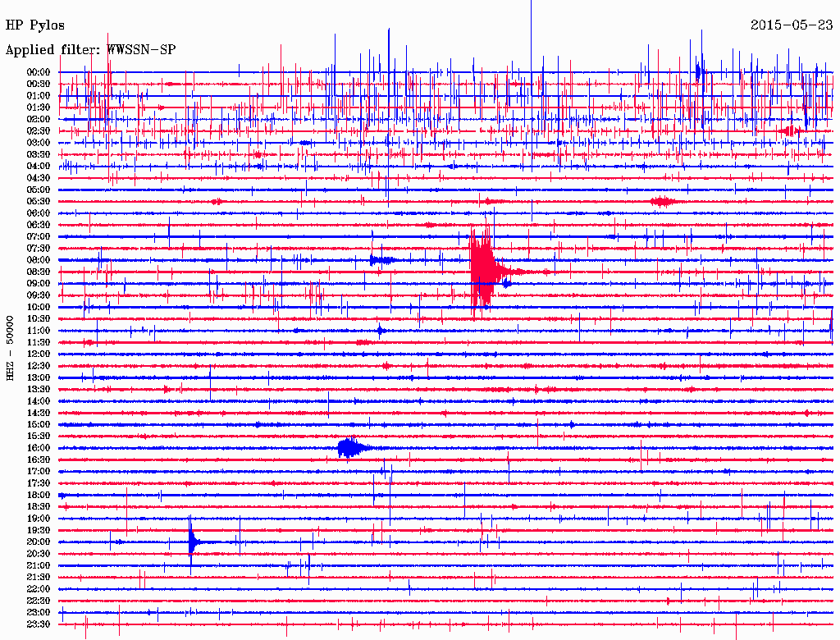This screenshot has width=840, height=640.
Task: Select the 22:30 time label
Action: pos(39,601)
